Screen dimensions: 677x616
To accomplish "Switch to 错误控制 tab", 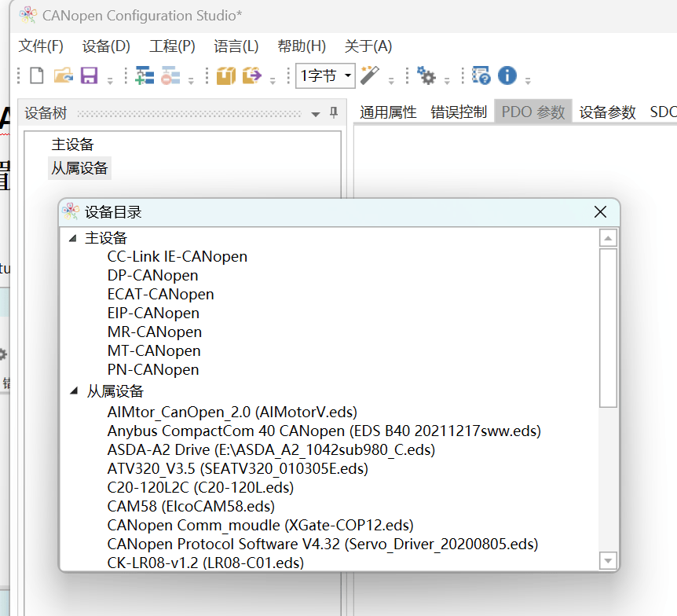I will click(x=459, y=112).
